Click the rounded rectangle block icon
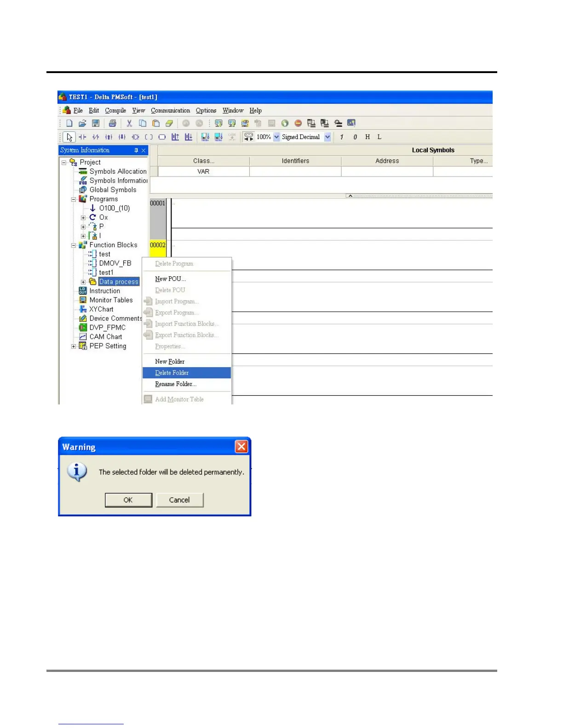Image resolution: width=563 pixels, height=728 pixels. pos(162,137)
